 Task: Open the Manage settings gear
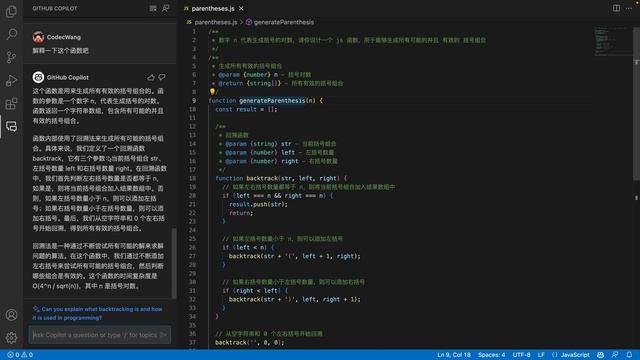click(11, 338)
